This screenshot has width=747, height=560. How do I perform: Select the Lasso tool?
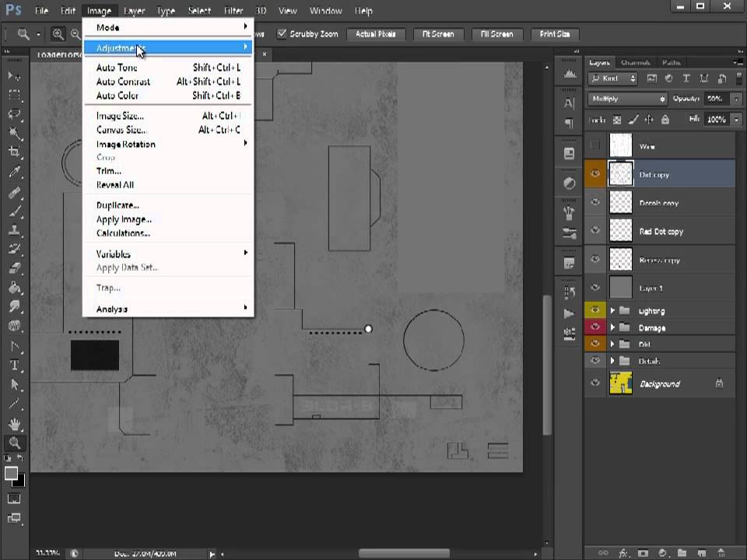click(x=14, y=114)
